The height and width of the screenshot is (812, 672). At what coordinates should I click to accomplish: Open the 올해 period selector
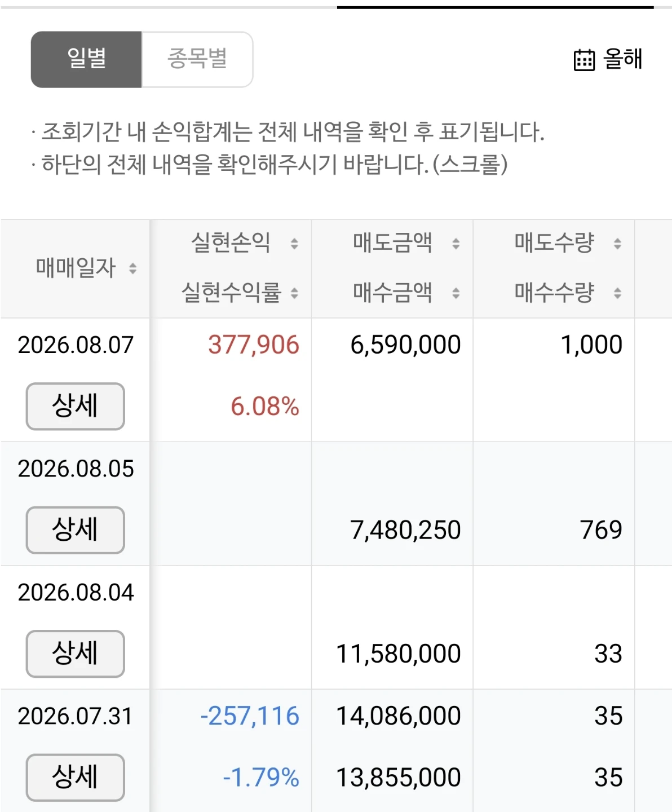623,59
